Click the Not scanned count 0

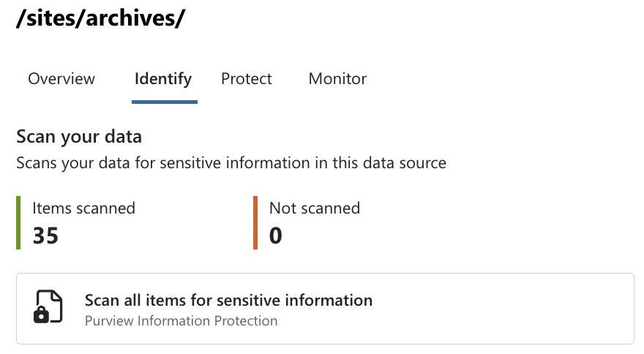[x=276, y=236]
